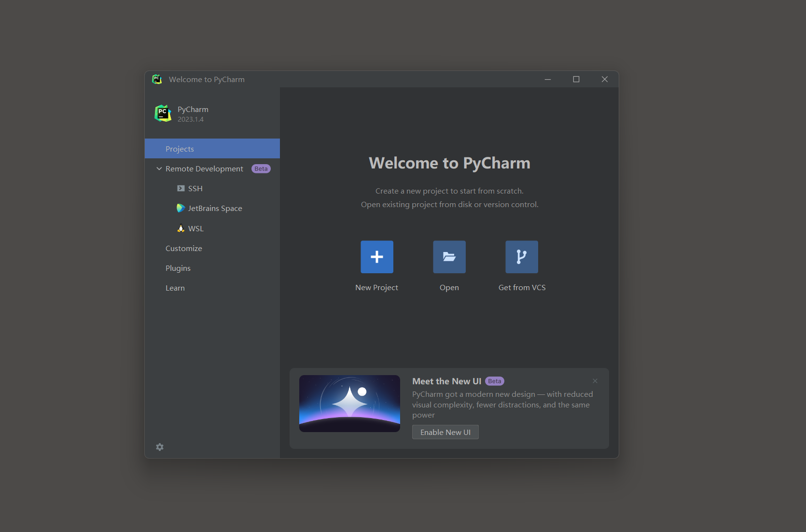Click the WSL penguin icon
This screenshot has height=532, width=806.
tap(181, 228)
